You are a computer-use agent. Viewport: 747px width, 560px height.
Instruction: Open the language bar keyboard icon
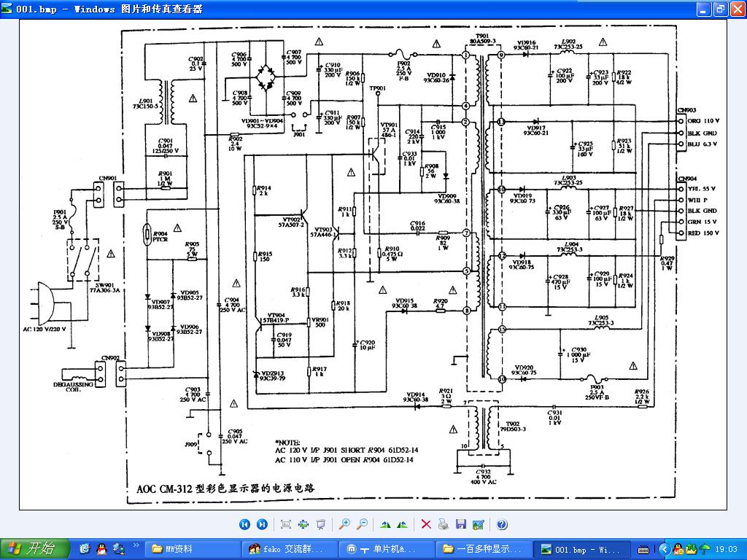click(643, 550)
